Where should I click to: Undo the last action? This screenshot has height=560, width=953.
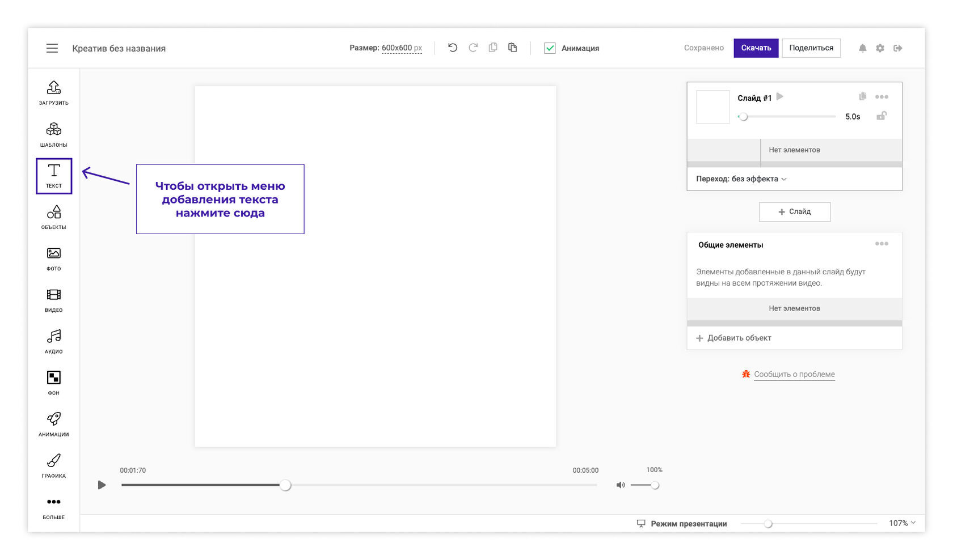tap(453, 48)
